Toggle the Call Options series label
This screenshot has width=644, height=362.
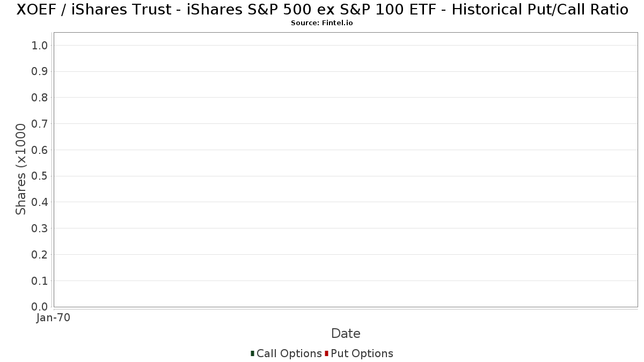(x=289, y=353)
